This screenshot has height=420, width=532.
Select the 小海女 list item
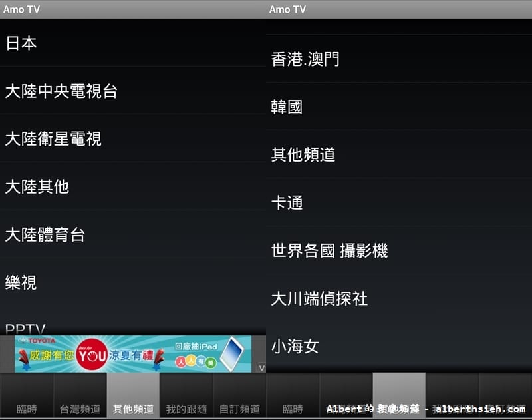[x=399, y=346]
